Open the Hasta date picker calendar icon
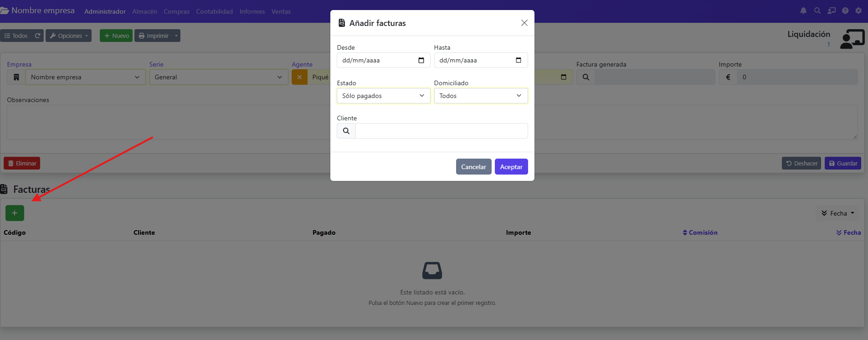Viewport: 868px width, 340px height. [519, 60]
